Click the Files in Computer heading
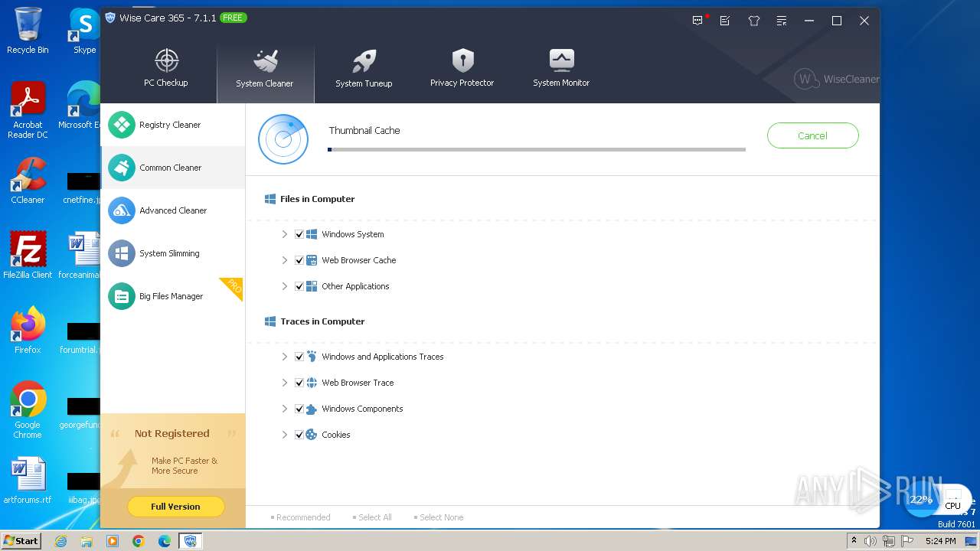Image resolution: width=980 pixels, height=551 pixels. [317, 199]
